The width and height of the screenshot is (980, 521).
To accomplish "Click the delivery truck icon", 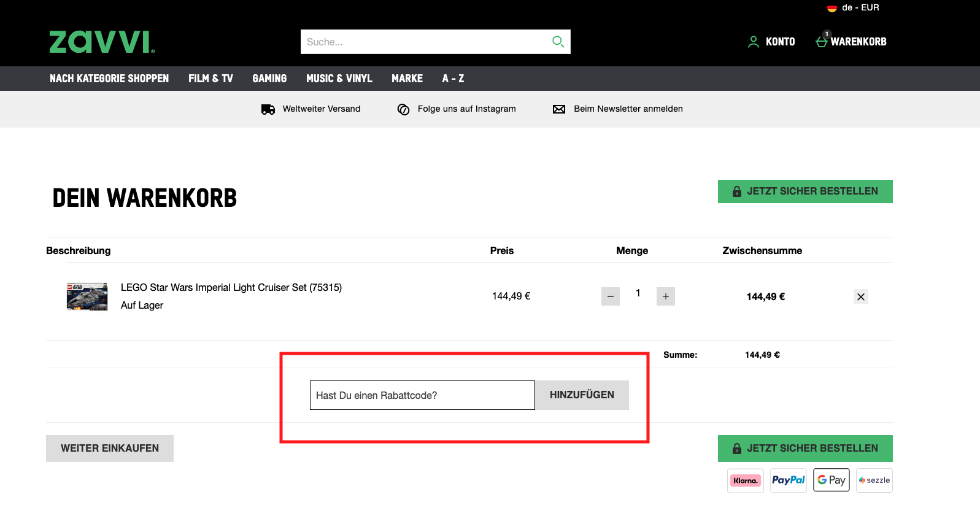I will 268,109.
